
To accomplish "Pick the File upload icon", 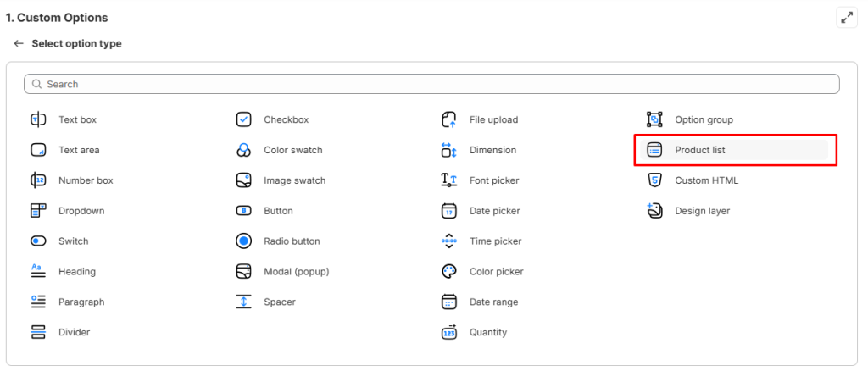I will coord(449,119).
